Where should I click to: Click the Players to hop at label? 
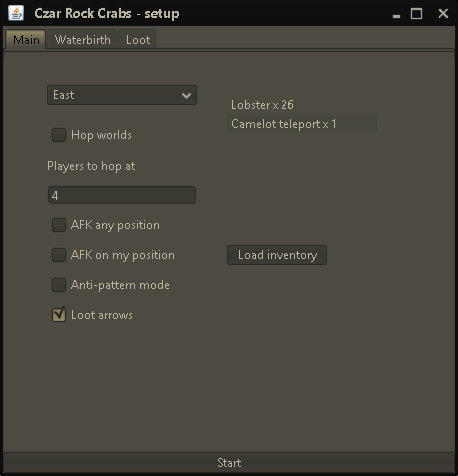[91, 166]
